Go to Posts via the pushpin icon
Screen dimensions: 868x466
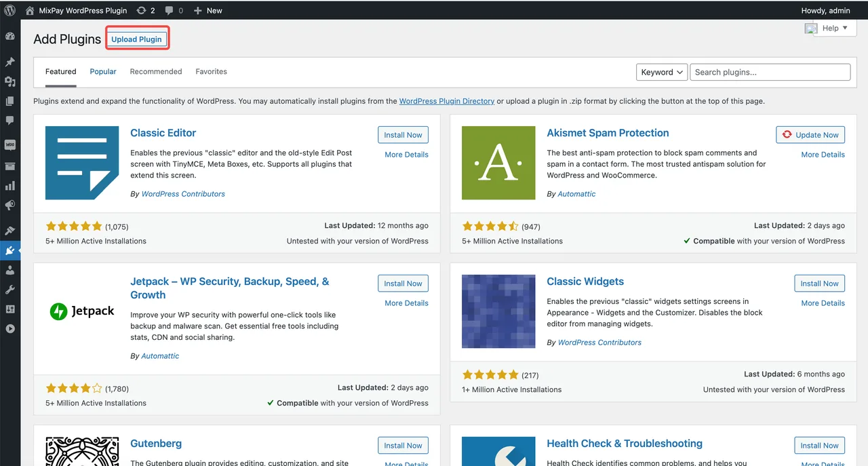pyautogui.click(x=10, y=62)
